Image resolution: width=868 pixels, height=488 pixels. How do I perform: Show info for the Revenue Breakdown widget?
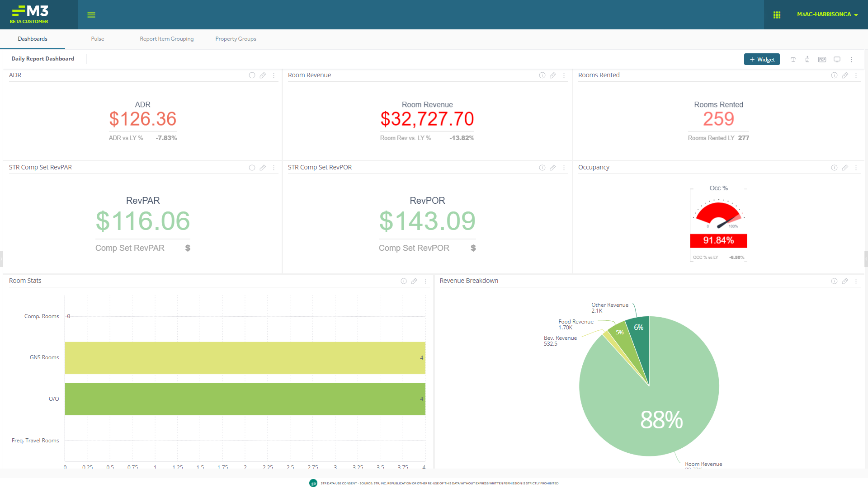pyautogui.click(x=834, y=281)
